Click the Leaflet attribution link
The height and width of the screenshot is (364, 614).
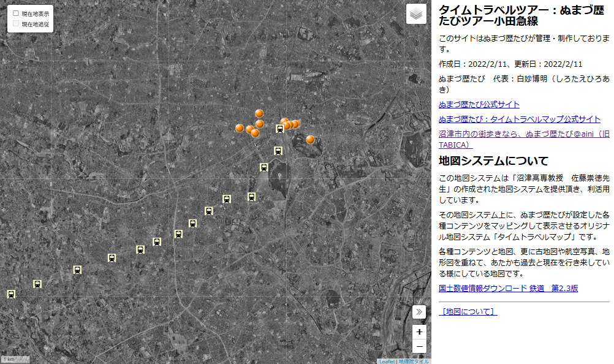click(387, 361)
